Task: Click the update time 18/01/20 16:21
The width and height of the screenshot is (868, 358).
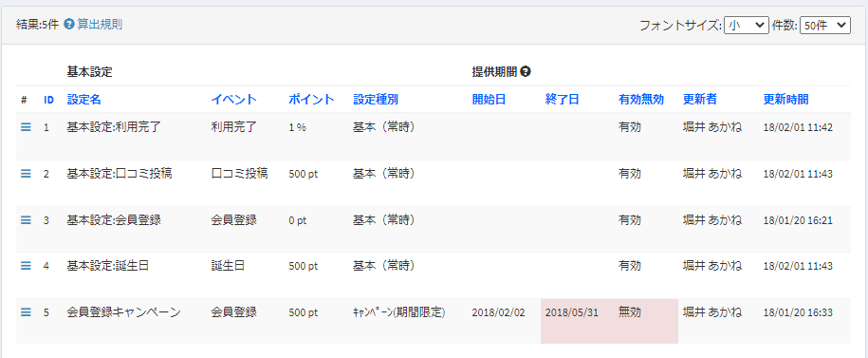Action: [x=798, y=220]
